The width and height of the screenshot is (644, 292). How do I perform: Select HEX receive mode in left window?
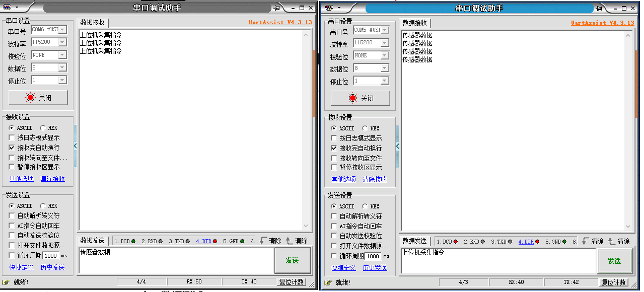pyautogui.click(x=43, y=128)
